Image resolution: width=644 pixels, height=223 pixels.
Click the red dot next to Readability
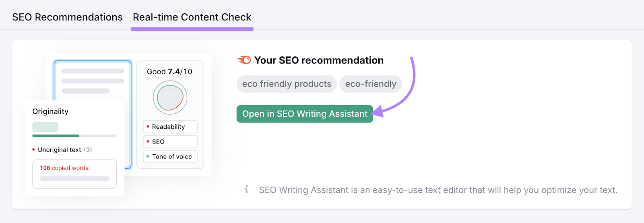coord(148,127)
